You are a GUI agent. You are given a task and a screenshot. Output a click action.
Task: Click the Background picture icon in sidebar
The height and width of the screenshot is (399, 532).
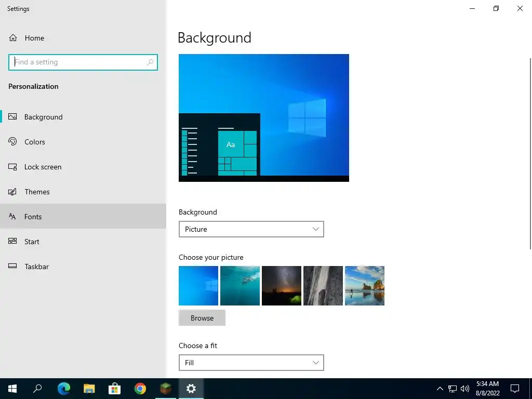pos(12,117)
